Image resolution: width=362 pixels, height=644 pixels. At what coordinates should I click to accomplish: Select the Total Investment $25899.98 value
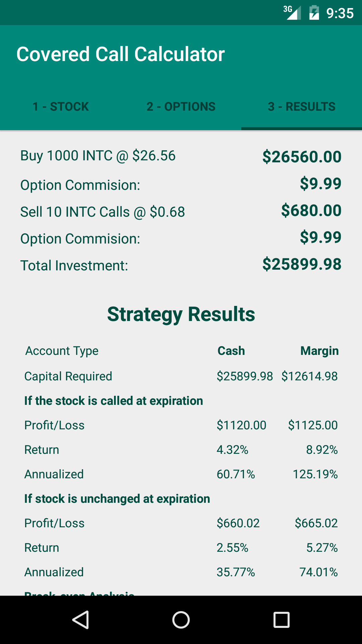click(x=302, y=264)
